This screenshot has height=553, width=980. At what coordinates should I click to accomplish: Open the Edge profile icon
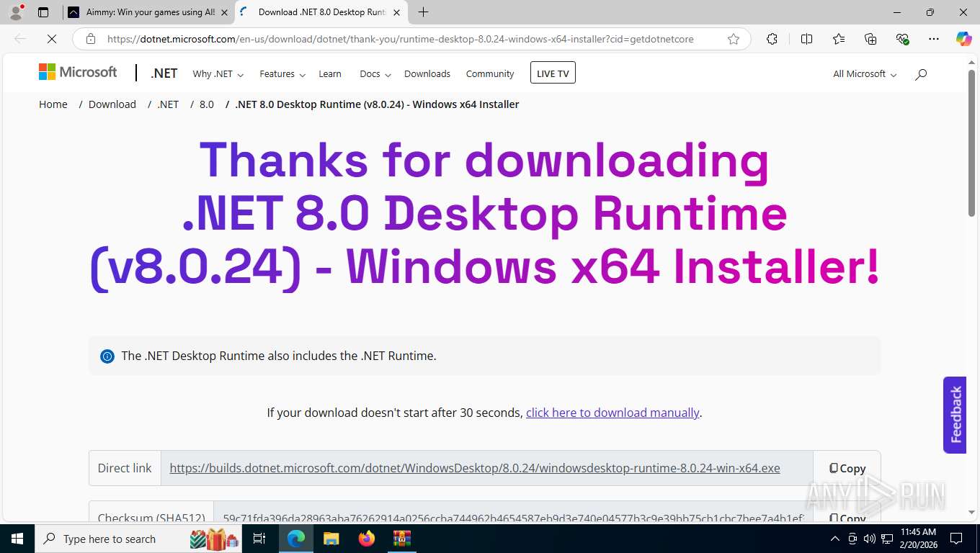pyautogui.click(x=16, y=12)
